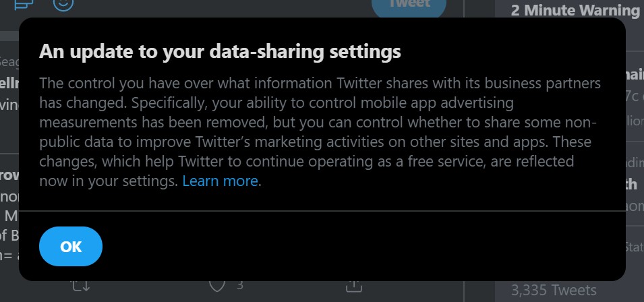The height and width of the screenshot is (302, 644).
Task: Click the horizontal divider above OK
Action: 322,211
